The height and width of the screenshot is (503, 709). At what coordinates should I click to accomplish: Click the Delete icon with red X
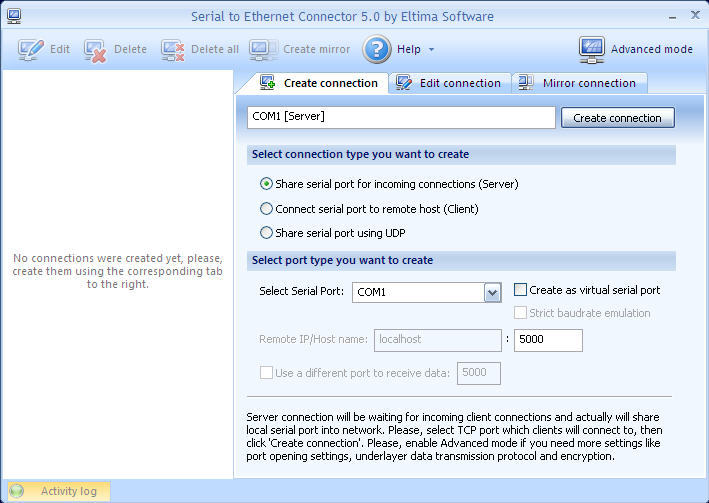click(95, 50)
